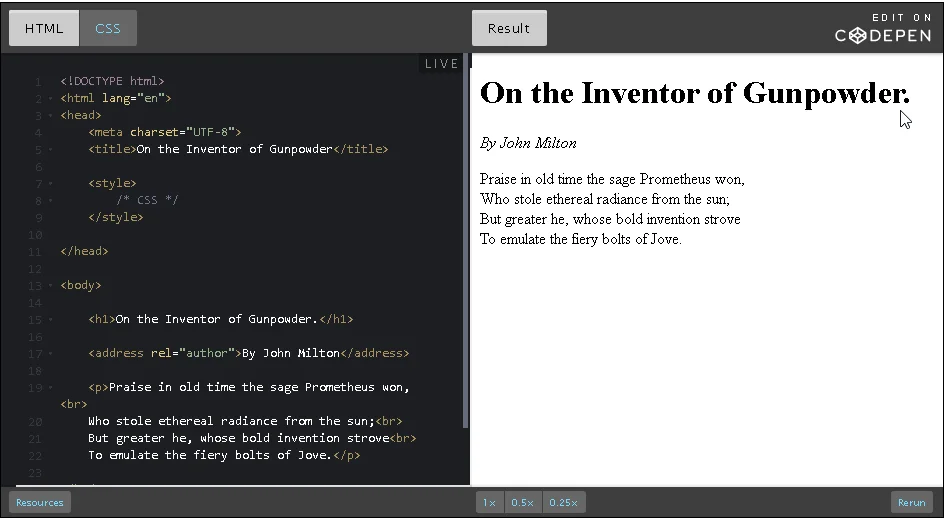Click the poem heading in the result
This screenshot has height=519, width=946.
coord(694,93)
